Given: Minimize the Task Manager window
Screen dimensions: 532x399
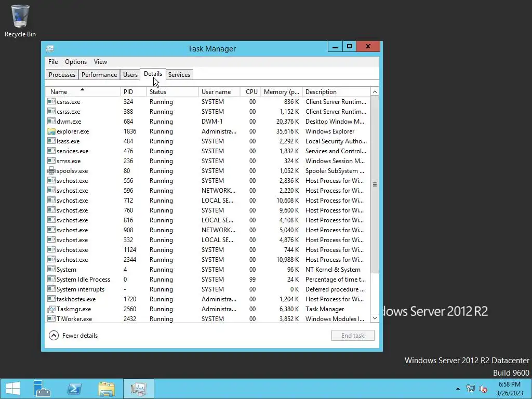Looking at the screenshot, I should click(x=335, y=46).
